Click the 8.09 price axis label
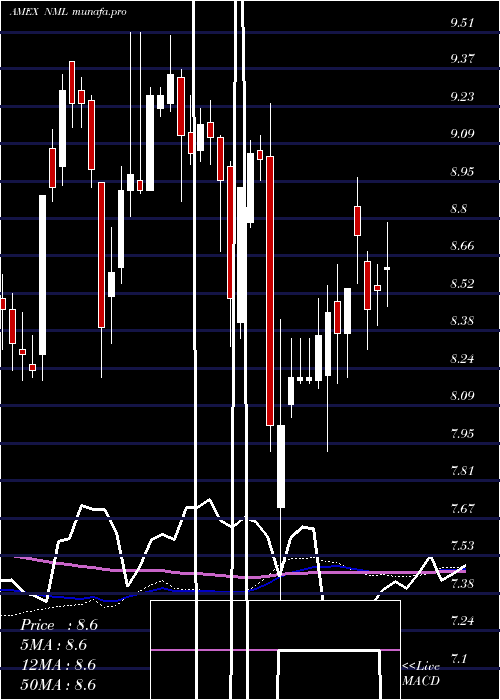Screen dimensions: 500x700 (x=462, y=396)
